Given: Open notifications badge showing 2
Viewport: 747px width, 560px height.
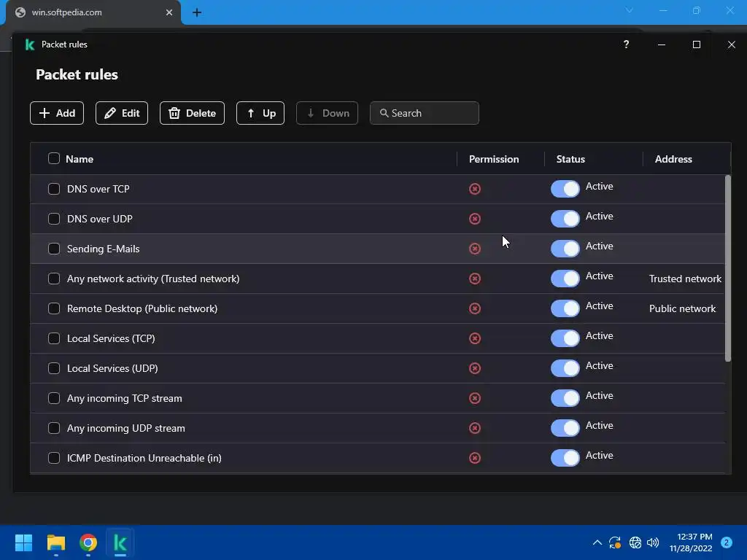Looking at the screenshot, I should 726,542.
